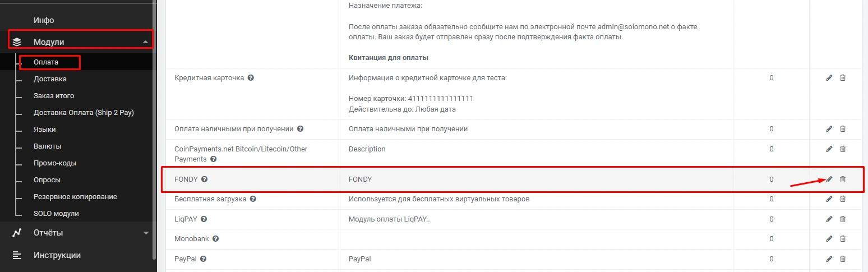Edit the Кредитная карточка module

point(829,78)
